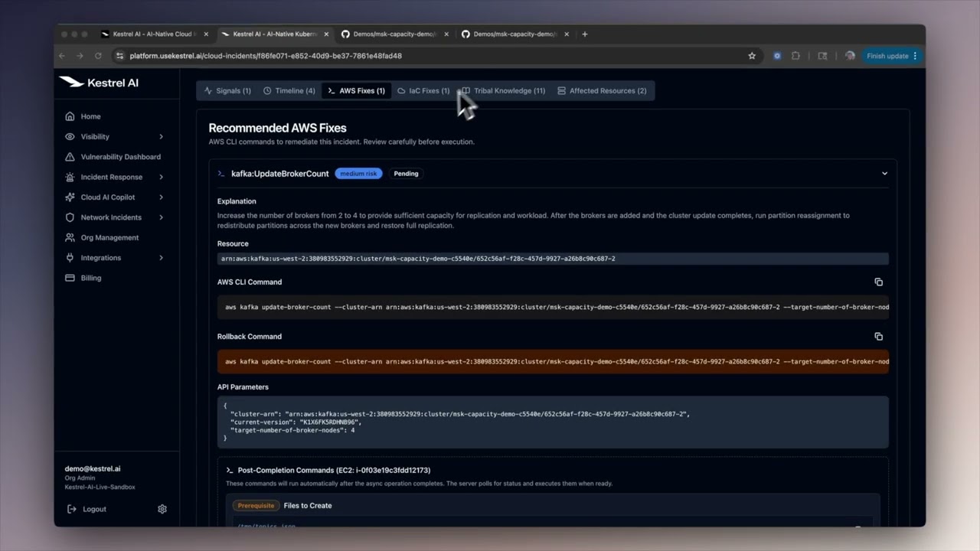Viewport: 980px width, 551px height.
Task: Open Affected Resources (2) tab
Action: [602, 90]
